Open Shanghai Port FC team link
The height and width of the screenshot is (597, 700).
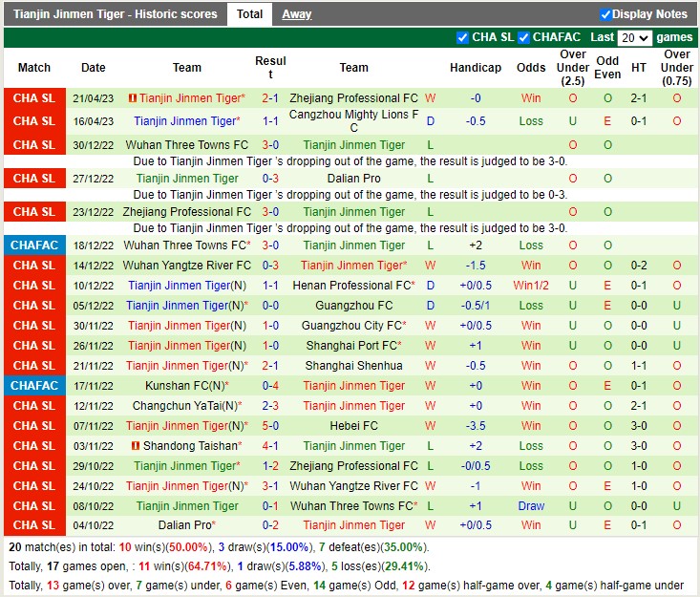click(353, 346)
